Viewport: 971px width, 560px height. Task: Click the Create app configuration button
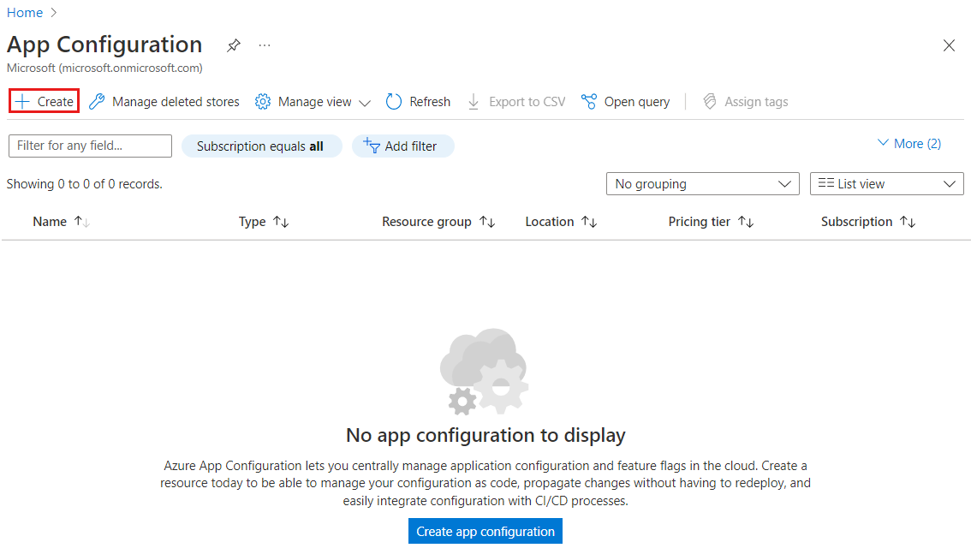485,531
